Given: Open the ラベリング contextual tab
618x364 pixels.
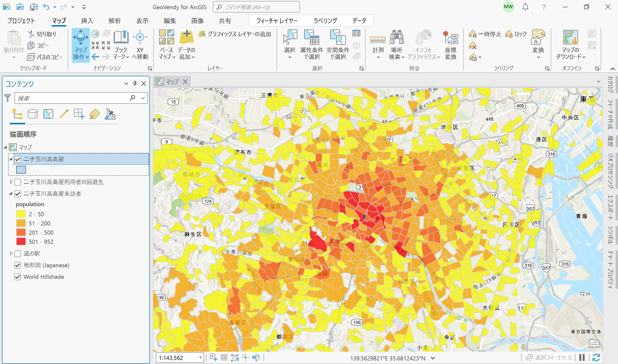Looking at the screenshot, I should 325,21.
